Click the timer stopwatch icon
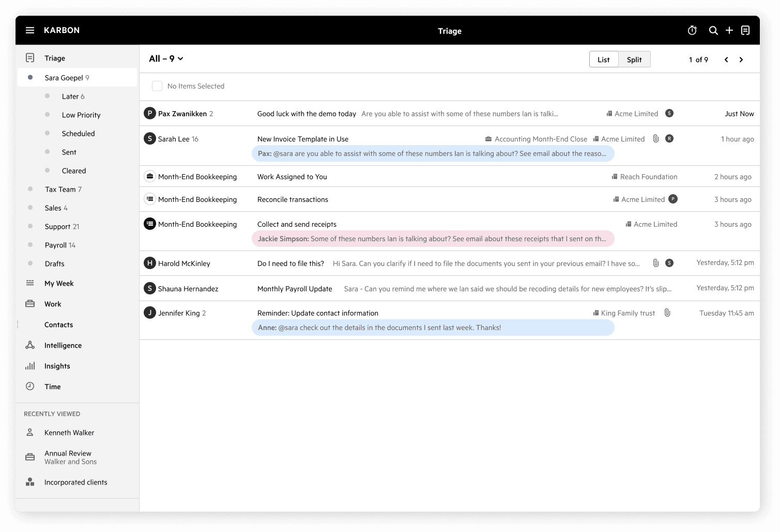780x532 pixels. coord(692,30)
